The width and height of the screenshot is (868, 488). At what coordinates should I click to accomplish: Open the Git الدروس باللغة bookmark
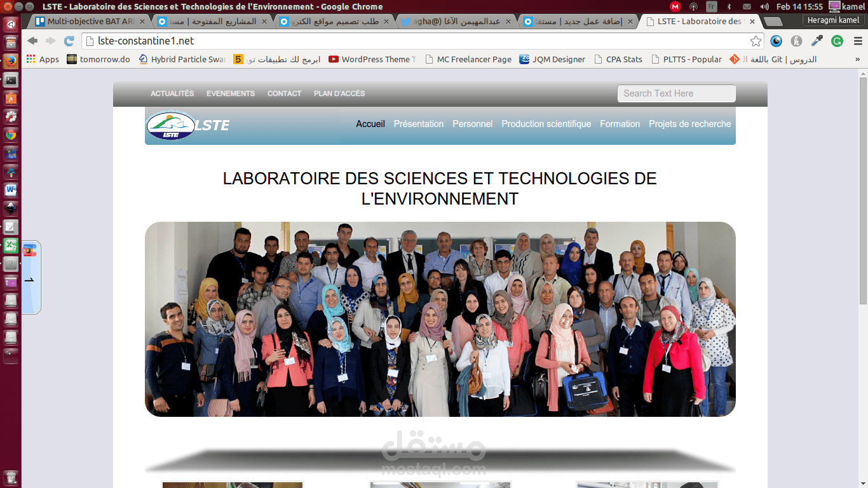(x=773, y=60)
